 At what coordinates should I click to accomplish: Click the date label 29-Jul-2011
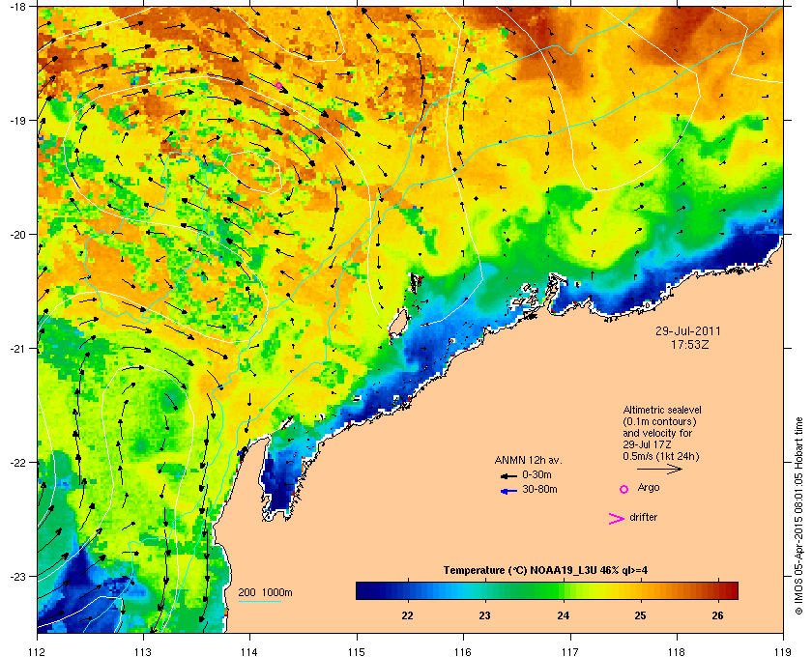pos(688,330)
